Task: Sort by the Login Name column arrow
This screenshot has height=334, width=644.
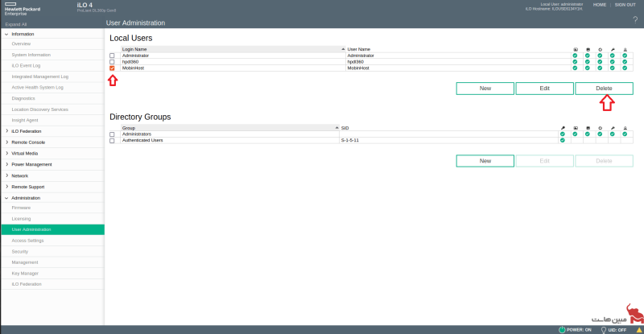Action: click(x=343, y=49)
